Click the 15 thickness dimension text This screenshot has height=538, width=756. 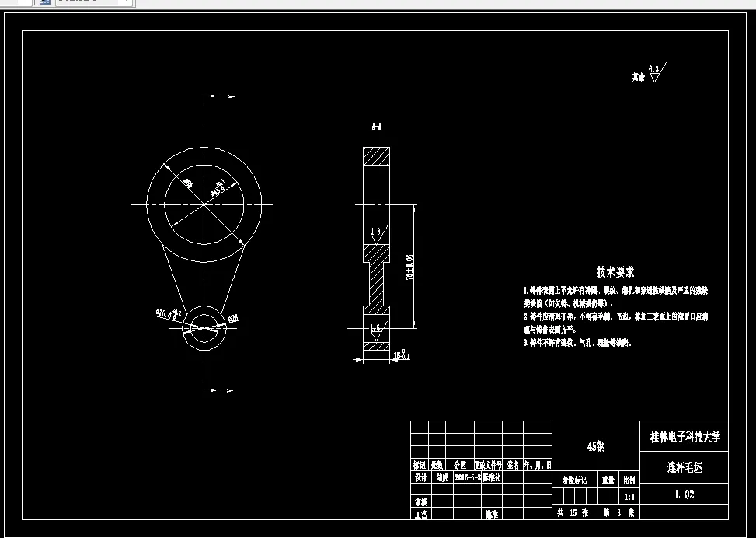coord(402,356)
